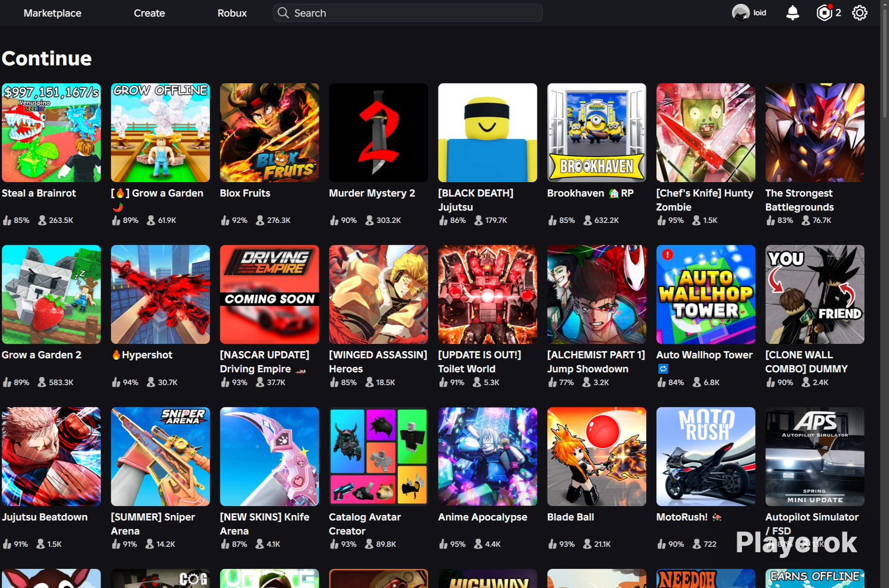Click the Steal a Brainrot title
Screen dimensions: 889x588
(x=39, y=193)
